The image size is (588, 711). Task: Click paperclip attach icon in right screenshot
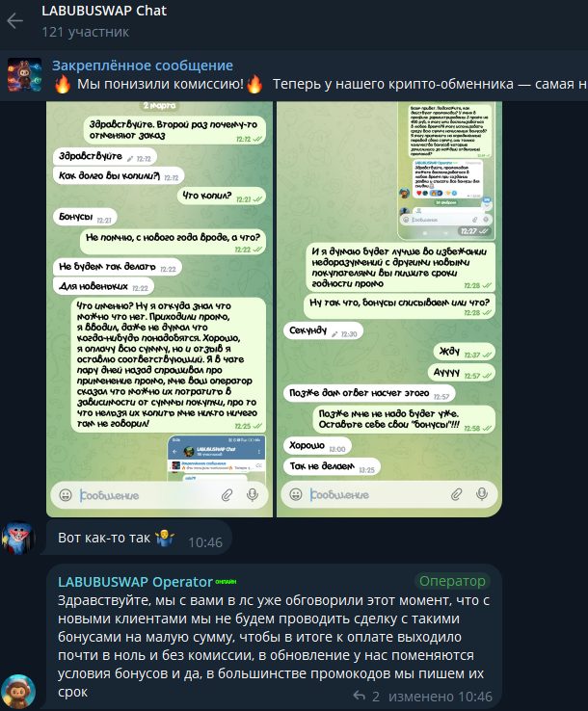click(x=457, y=494)
